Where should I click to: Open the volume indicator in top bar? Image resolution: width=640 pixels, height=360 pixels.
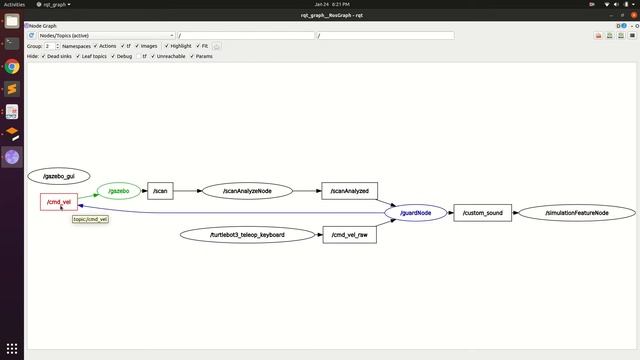point(616,4)
